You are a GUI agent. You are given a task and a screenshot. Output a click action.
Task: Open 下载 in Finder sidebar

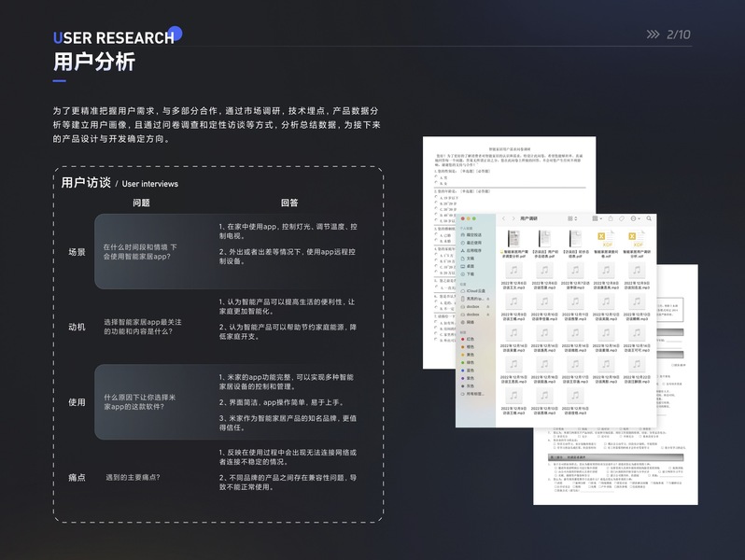pos(468,274)
